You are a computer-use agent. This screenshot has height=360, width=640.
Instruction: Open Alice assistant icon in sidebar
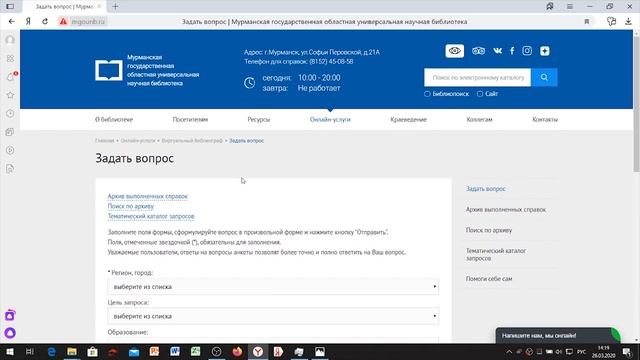pos(10,333)
